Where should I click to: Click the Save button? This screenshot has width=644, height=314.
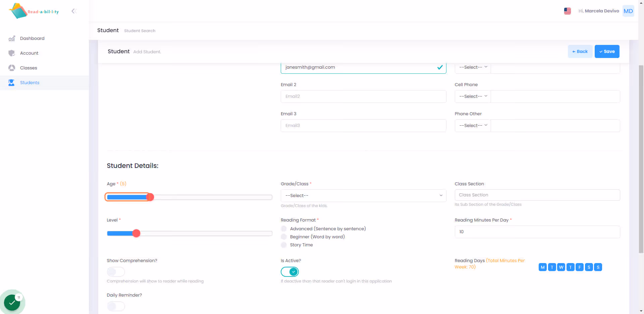607,51
